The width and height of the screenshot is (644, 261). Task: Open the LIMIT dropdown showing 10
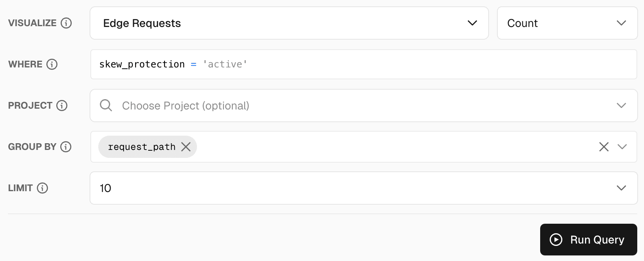point(621,188)
